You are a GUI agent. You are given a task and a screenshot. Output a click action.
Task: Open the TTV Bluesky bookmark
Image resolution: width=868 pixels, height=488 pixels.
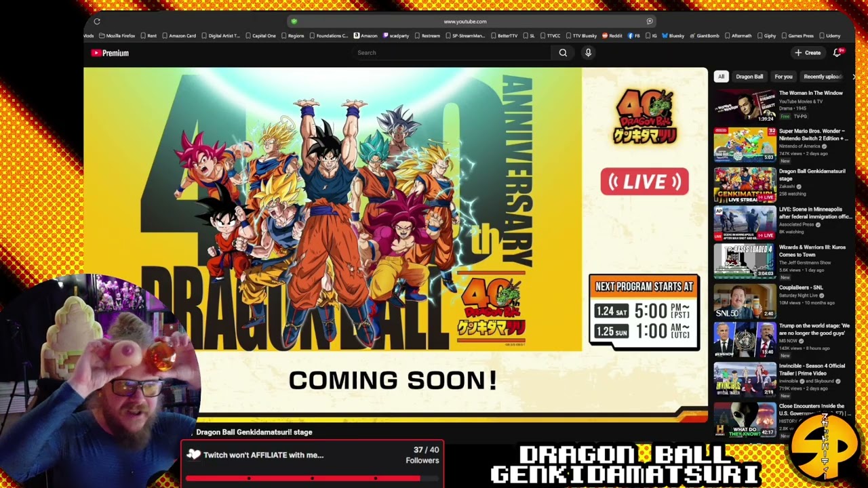tap(581, 36)
